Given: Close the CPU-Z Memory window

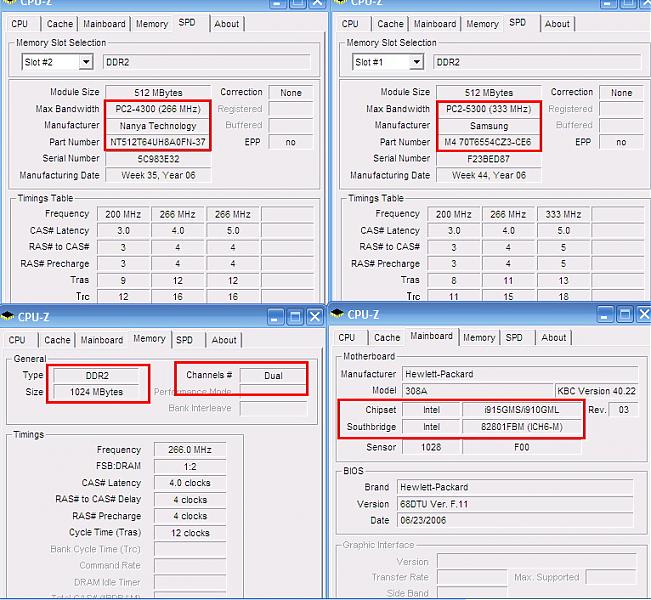Looking at the screenshot, I should (x=315, y=316).
